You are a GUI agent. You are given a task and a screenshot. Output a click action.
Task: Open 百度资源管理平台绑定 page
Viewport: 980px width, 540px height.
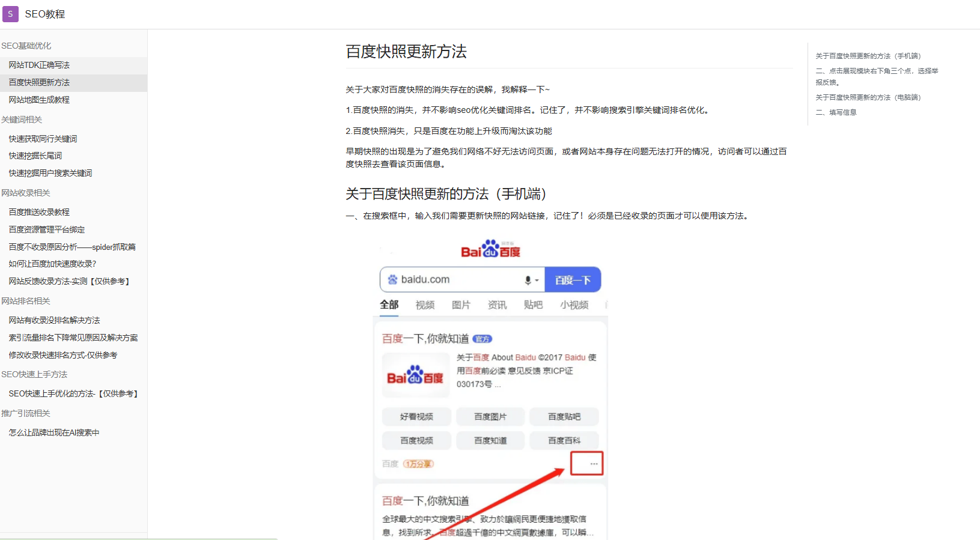pyautogui.click(x=47, y=229)
